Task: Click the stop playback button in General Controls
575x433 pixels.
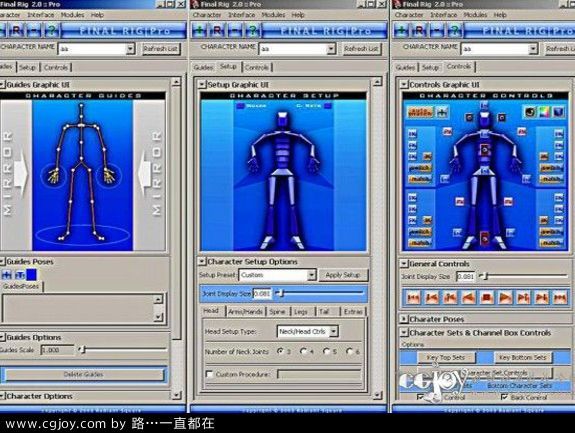Action: [487, 297]
